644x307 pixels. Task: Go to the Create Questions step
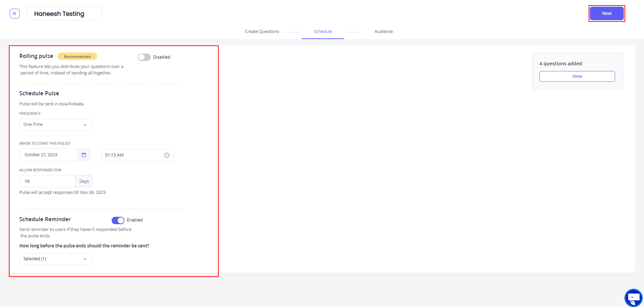tap(262, 32)
